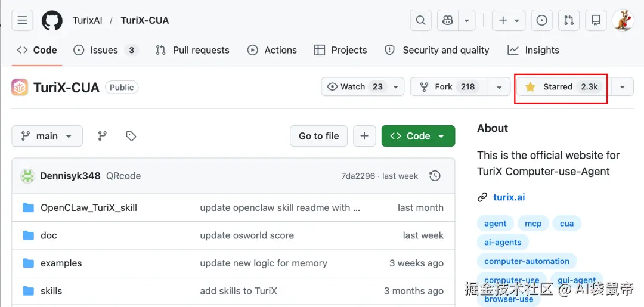Viewport: 644px width, 307px height.
Task: Expand the main branch dropdown
Action: coord(47,136)
